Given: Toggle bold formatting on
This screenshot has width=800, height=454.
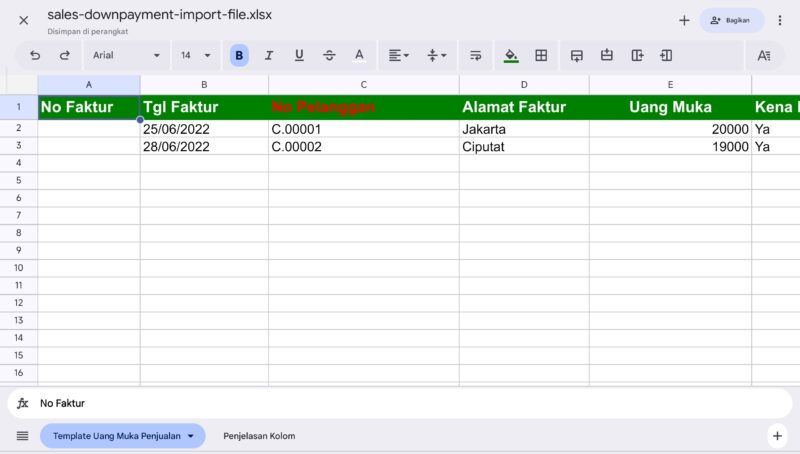Looking at the screenshot, I should coord(239,56).
